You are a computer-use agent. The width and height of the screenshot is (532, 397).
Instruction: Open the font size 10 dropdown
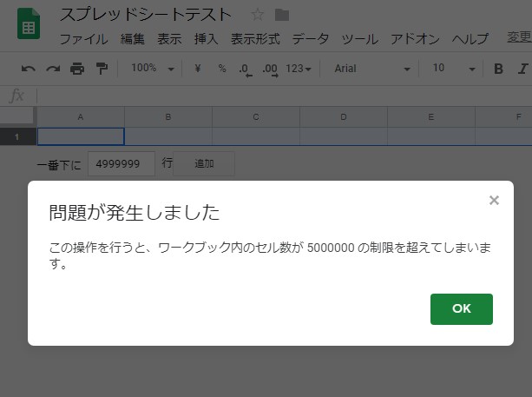point(454,69)
